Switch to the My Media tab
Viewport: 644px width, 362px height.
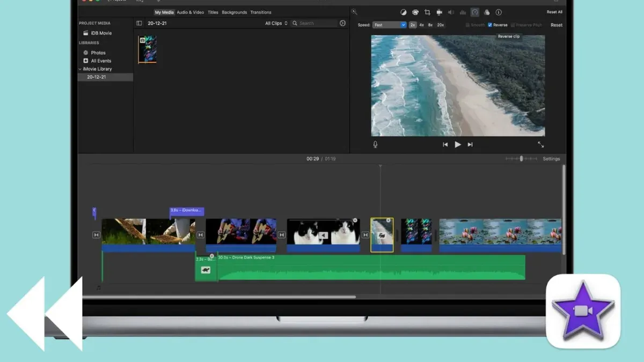coord(164,12)
